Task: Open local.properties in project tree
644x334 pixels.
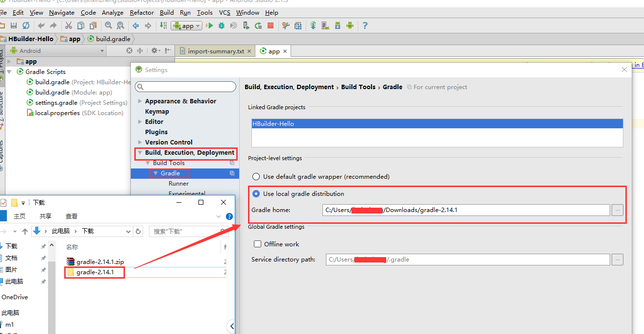Action: point(76,113)
